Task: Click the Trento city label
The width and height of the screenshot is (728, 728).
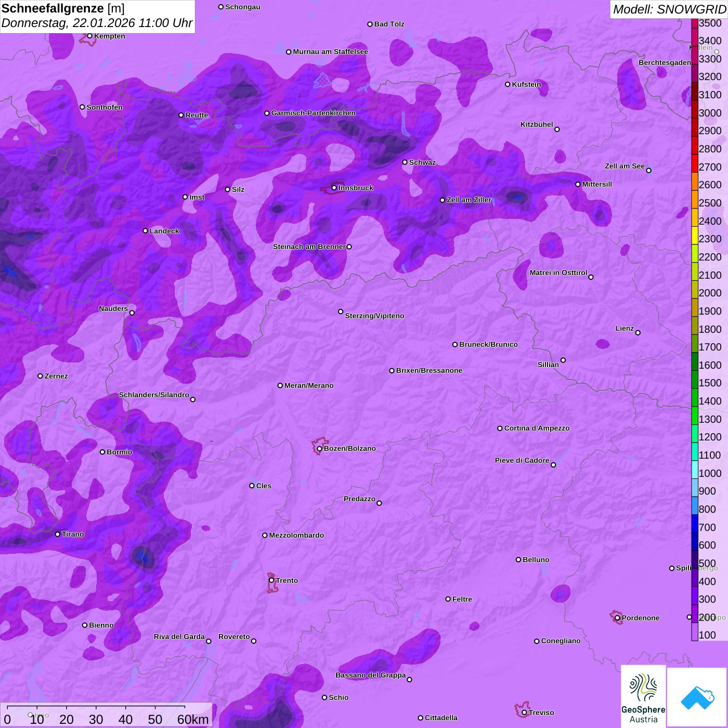Action: pyautogui.click(x=287, y=580)
